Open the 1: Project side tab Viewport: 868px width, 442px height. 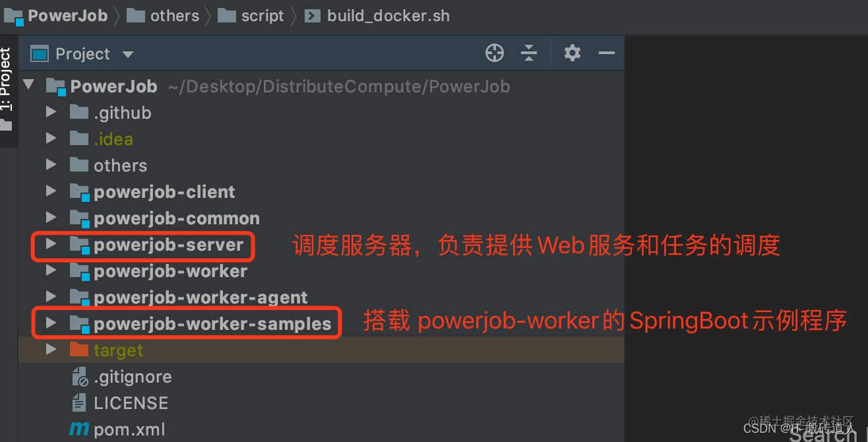[x=6, y=88]
